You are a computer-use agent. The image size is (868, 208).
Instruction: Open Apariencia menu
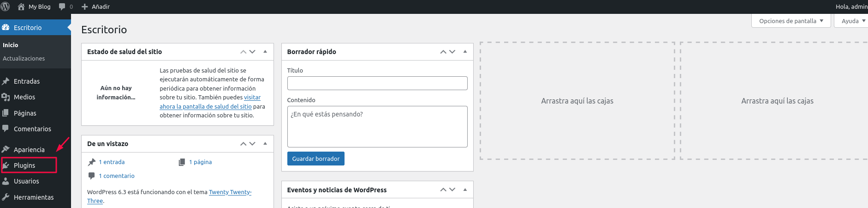[x=36, y=149]
